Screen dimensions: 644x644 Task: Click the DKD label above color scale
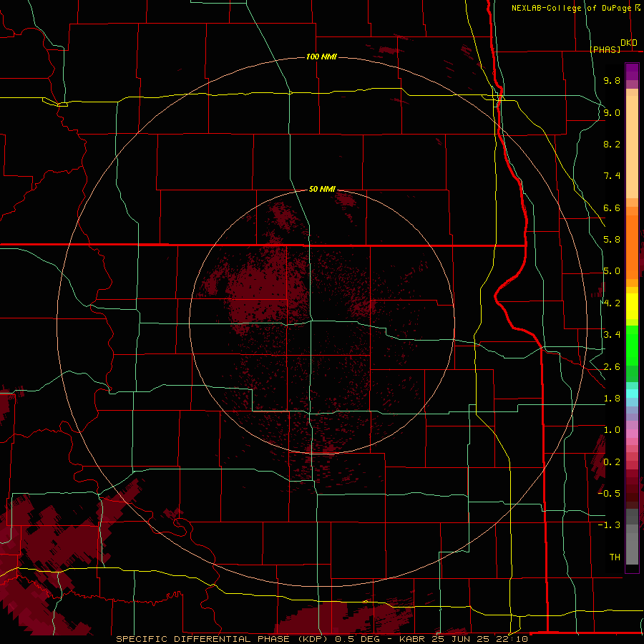629,43
